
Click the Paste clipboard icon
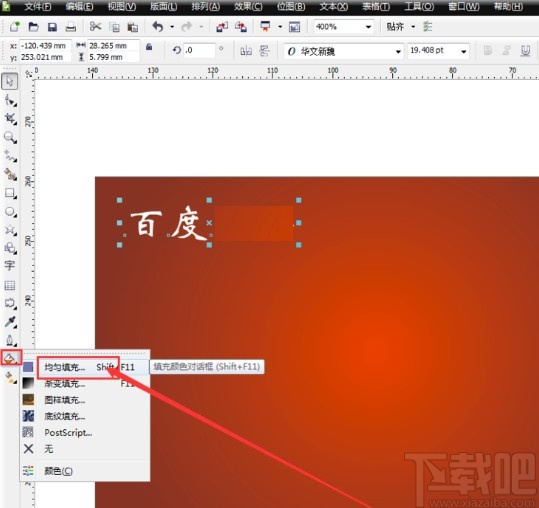[x=133, y=27]
